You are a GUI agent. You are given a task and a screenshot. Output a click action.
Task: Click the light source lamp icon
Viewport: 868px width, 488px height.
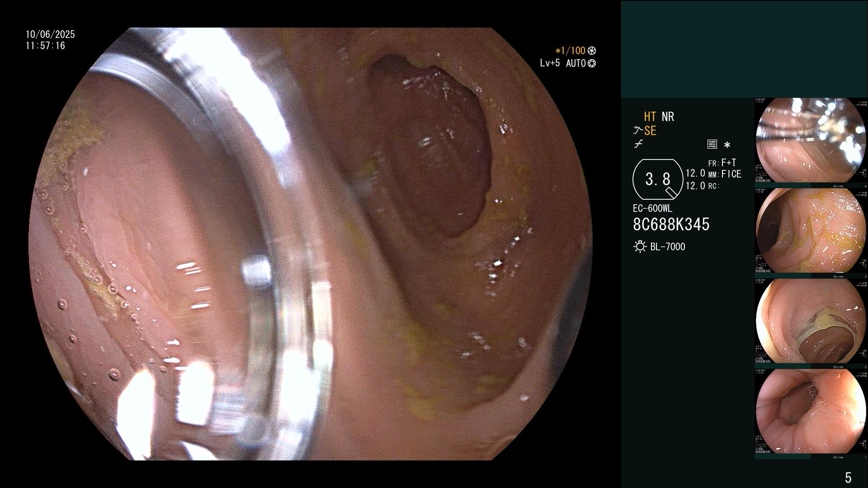[x=640, y=247]
